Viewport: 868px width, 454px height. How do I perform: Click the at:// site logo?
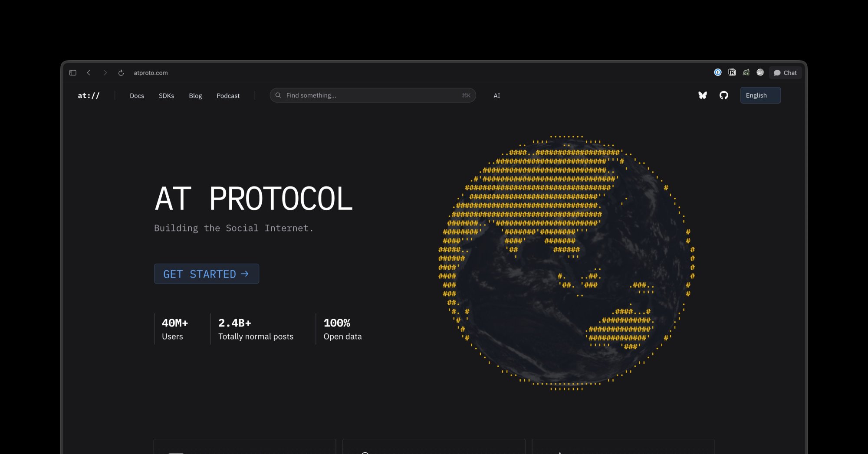[x=89, y=95]
